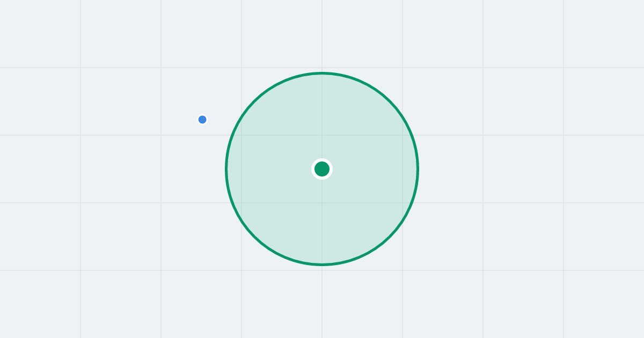
Task: Click the upper-right grid intersection inside the circle
Action: coord(402,135)
